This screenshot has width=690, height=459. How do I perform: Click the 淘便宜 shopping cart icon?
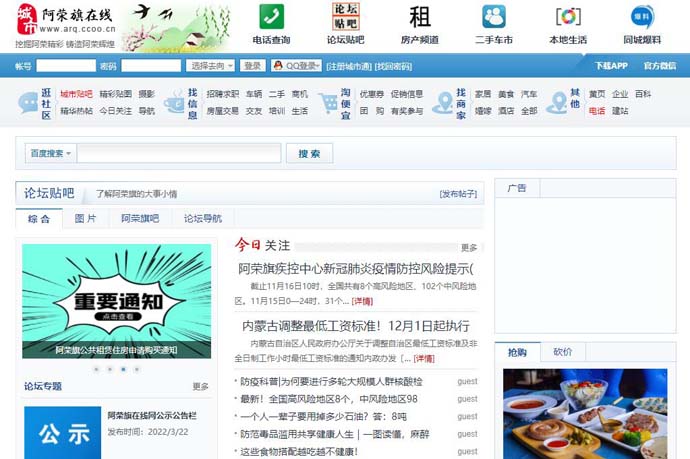[328, 103]
